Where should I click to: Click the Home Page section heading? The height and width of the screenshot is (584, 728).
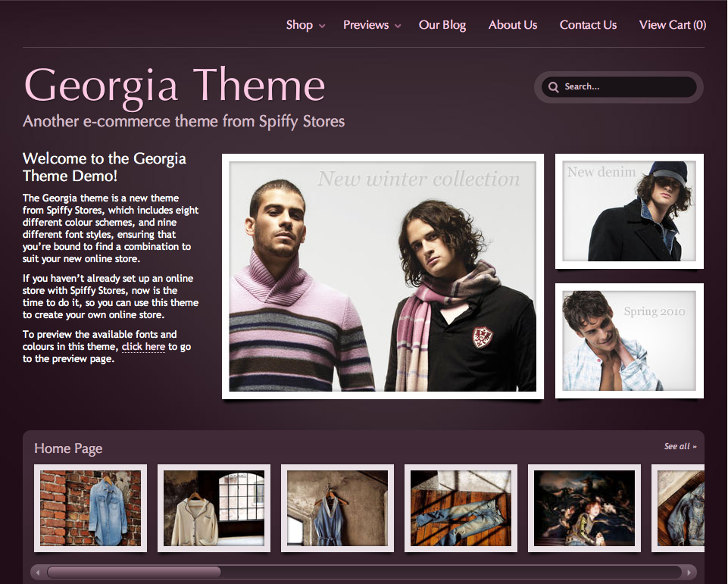68,448
